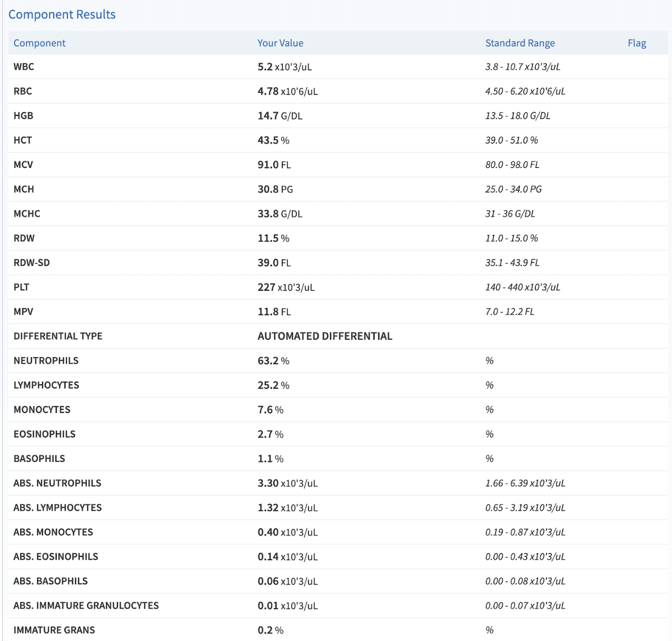Select the HCT row label
672x641 pixels.
coord(23,140)
